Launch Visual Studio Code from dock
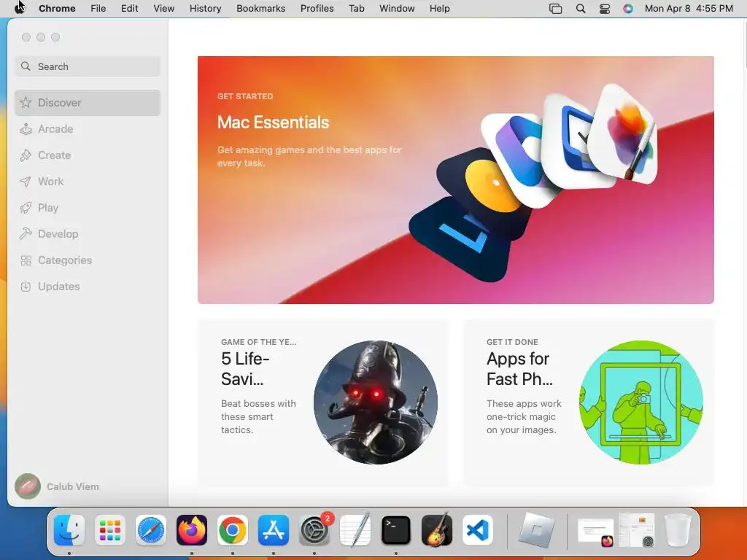Screen dimensions: 747x560 tap(478, 530)
